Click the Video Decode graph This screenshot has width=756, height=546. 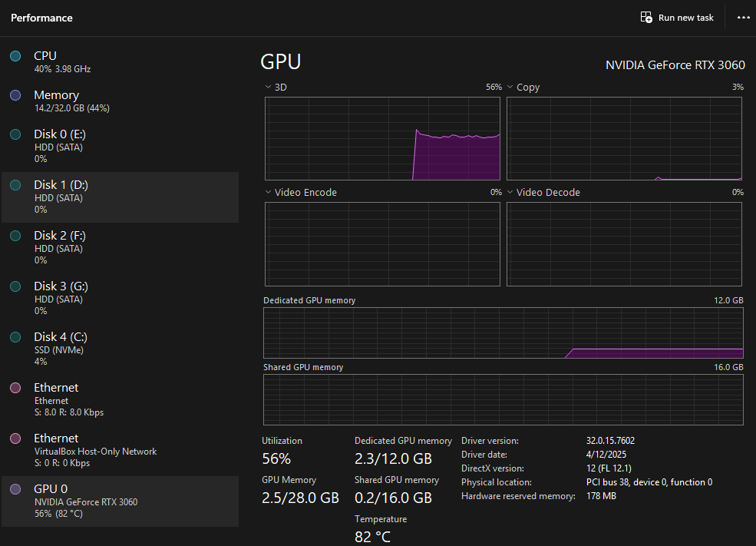click(x=625, y=244)
